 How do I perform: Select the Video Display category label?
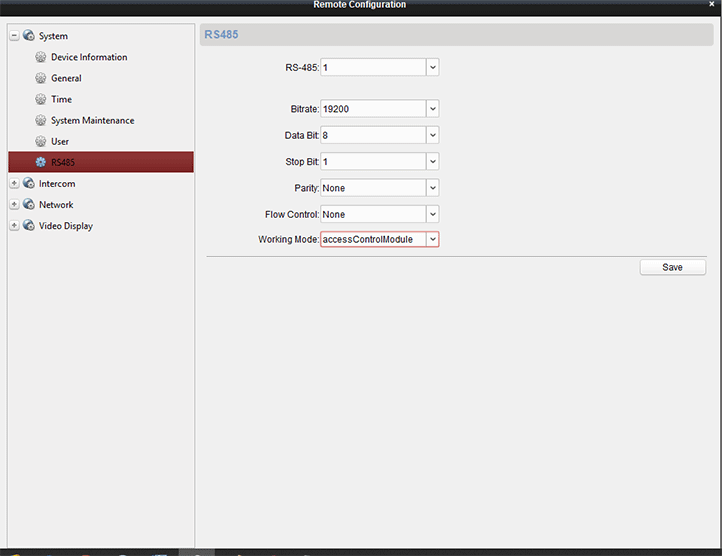click(65, 226)
